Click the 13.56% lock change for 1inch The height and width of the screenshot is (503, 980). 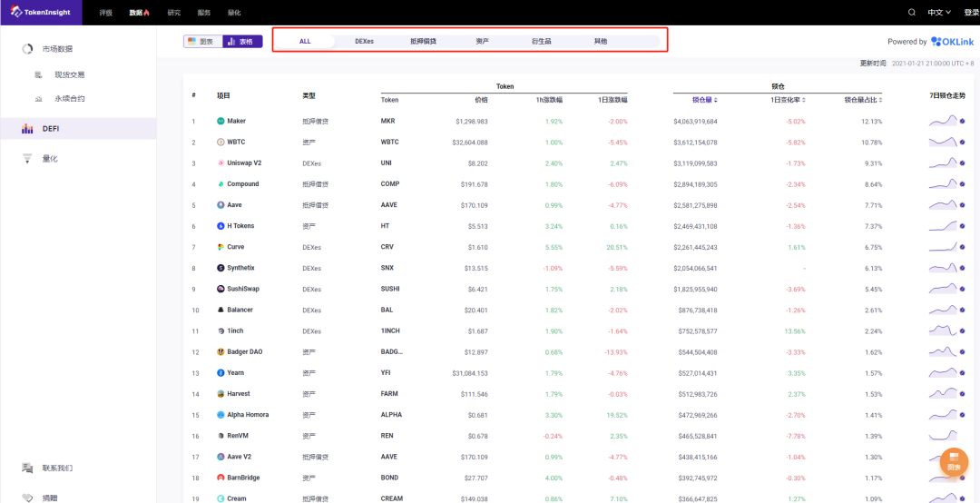point(794,331)
